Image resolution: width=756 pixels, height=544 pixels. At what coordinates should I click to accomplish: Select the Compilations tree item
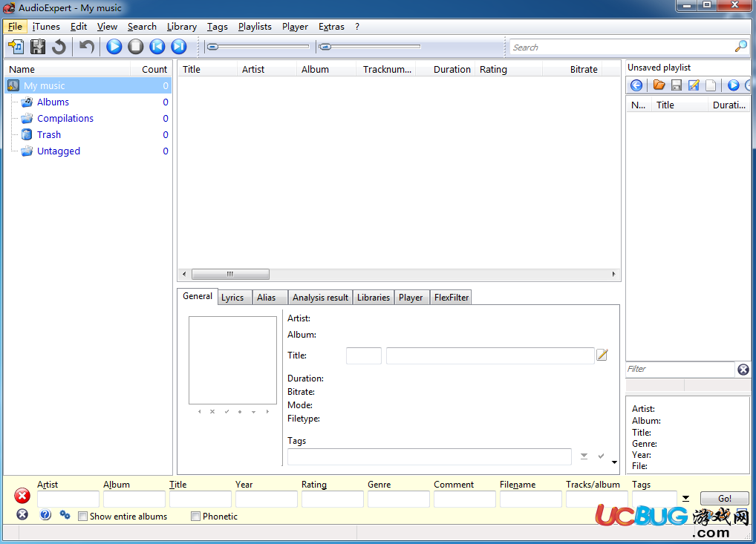point(65,119)
